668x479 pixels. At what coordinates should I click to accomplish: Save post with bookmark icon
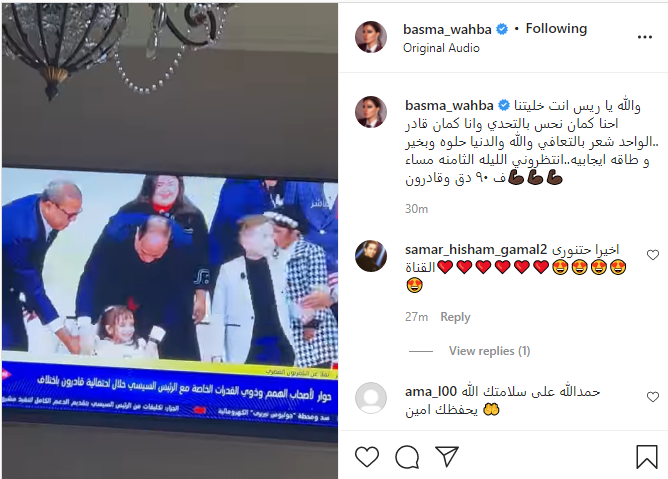tap(647, 457)
